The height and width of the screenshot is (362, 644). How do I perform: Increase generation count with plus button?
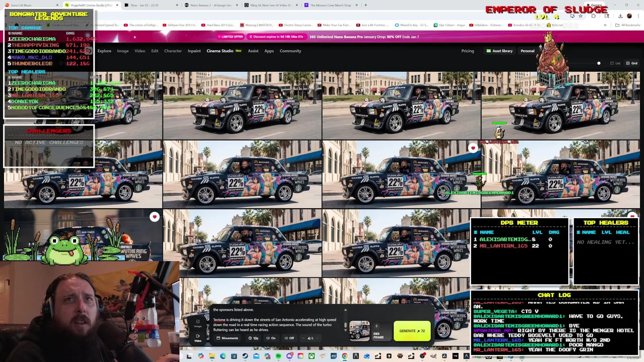tap(317, 338)
